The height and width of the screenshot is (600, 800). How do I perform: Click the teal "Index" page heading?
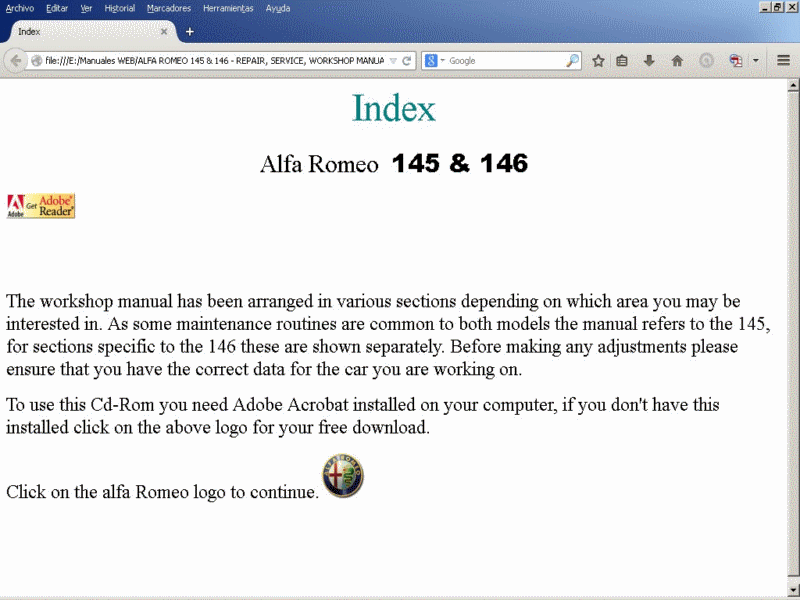(x=393, y=108)
